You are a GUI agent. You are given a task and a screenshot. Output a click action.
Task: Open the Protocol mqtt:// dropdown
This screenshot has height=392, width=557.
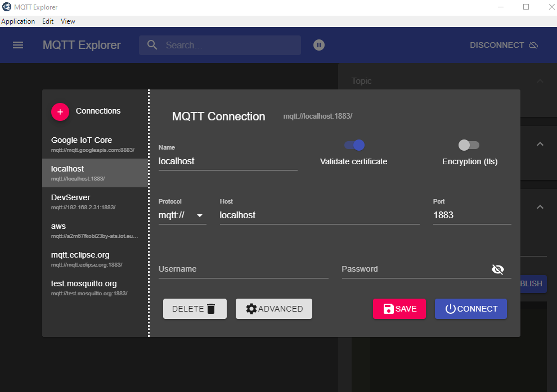[x=182, y=215]
